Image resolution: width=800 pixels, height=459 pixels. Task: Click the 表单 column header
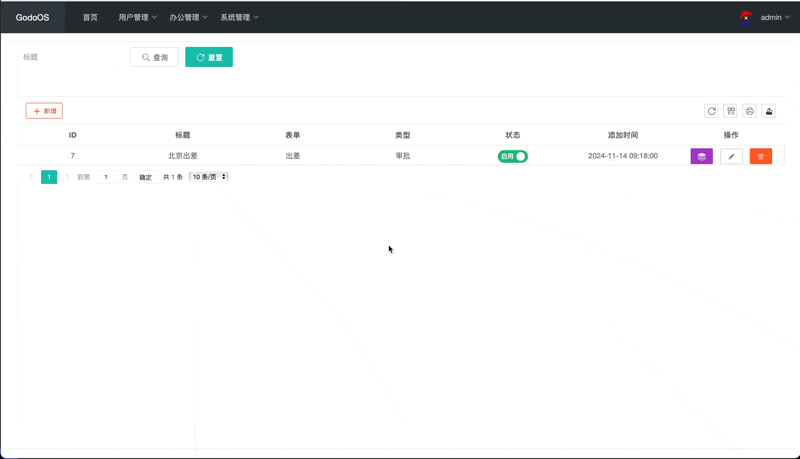pos(292,135)
